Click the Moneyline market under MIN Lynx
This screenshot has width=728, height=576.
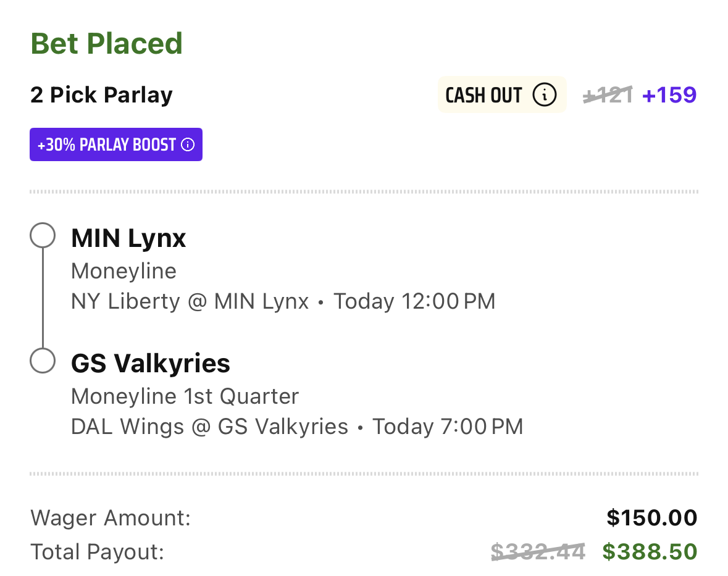point(123,271)
